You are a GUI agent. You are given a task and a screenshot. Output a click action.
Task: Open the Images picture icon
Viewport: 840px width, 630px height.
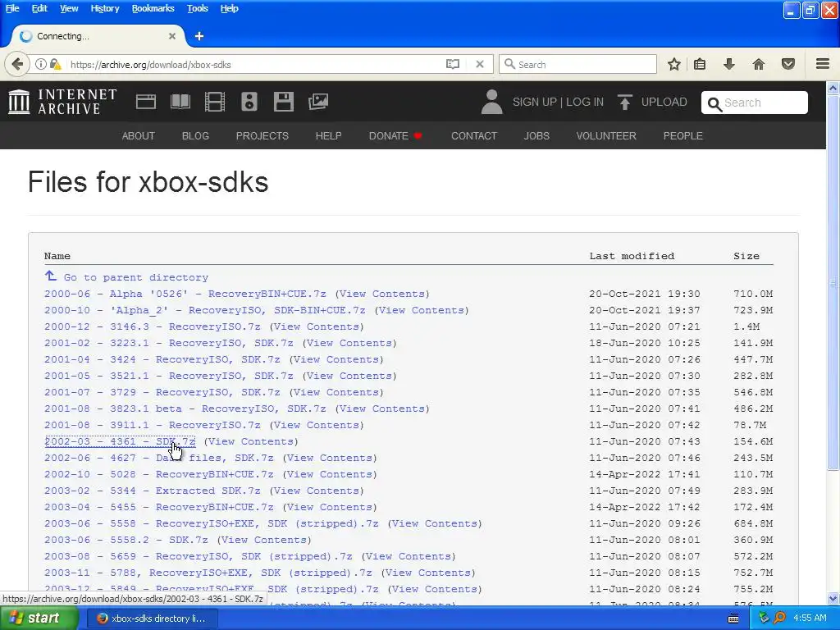click(x=318, y=102)
